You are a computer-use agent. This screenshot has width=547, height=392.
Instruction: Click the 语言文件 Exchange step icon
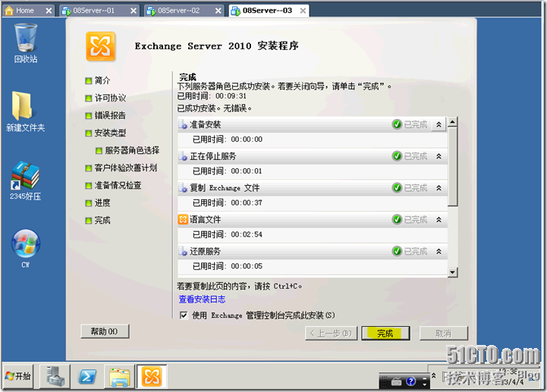pyautogui.click(x=183, y=219)
